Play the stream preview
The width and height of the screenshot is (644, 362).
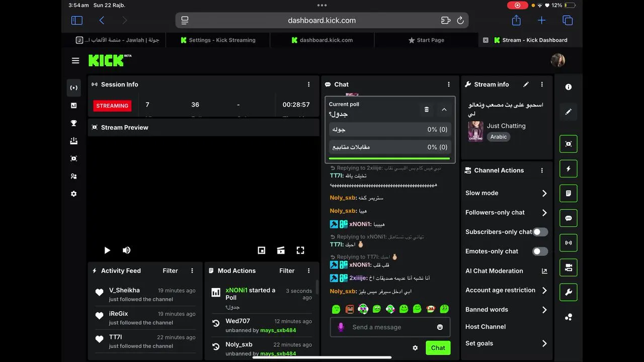107,250
